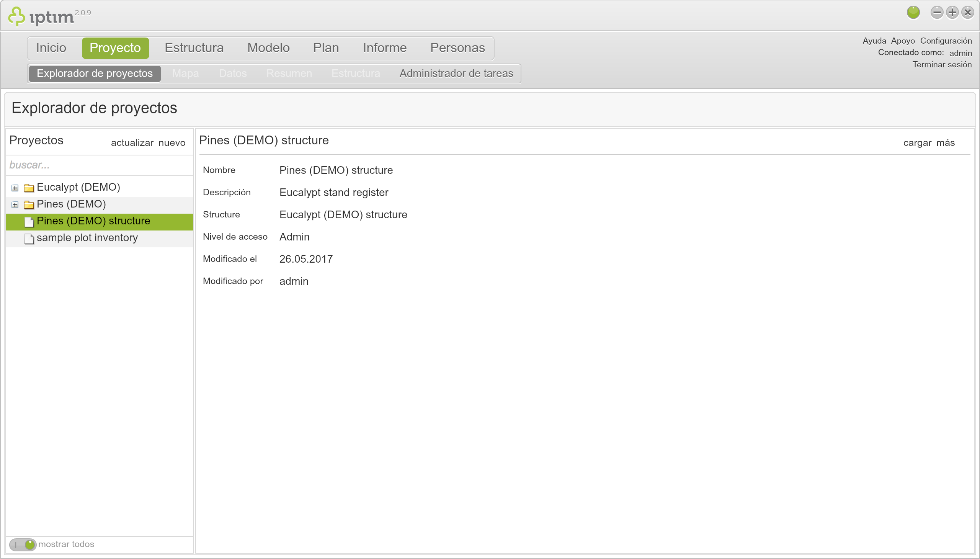980x559 pixels.
Task: Switch to the Estructura main tab
Action: (x=194, y=47)
